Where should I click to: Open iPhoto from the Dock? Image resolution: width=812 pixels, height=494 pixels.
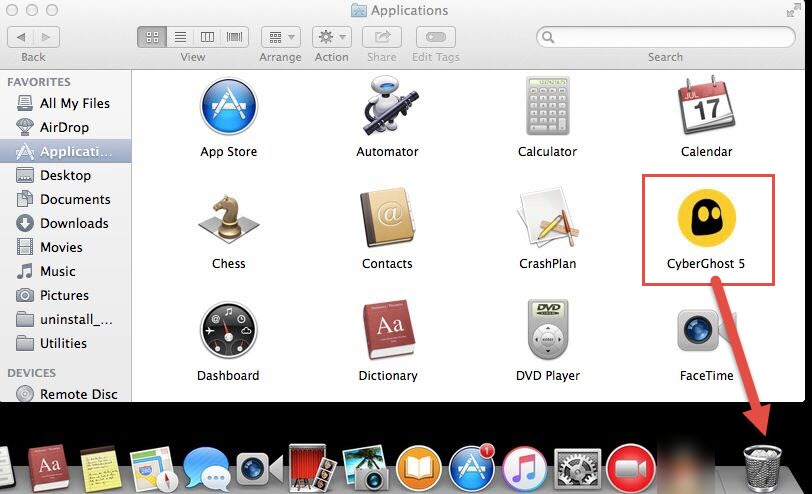click(366, 468)
